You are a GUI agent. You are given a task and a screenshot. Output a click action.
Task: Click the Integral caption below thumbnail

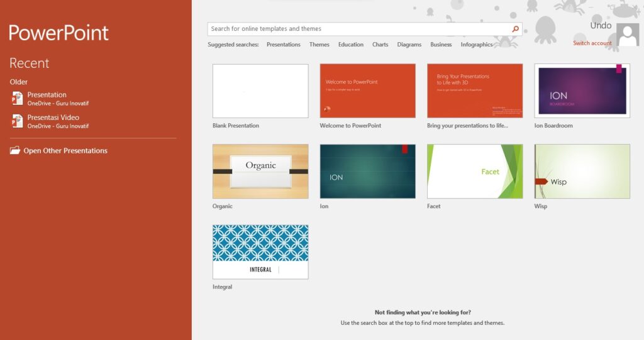point(222,287)
